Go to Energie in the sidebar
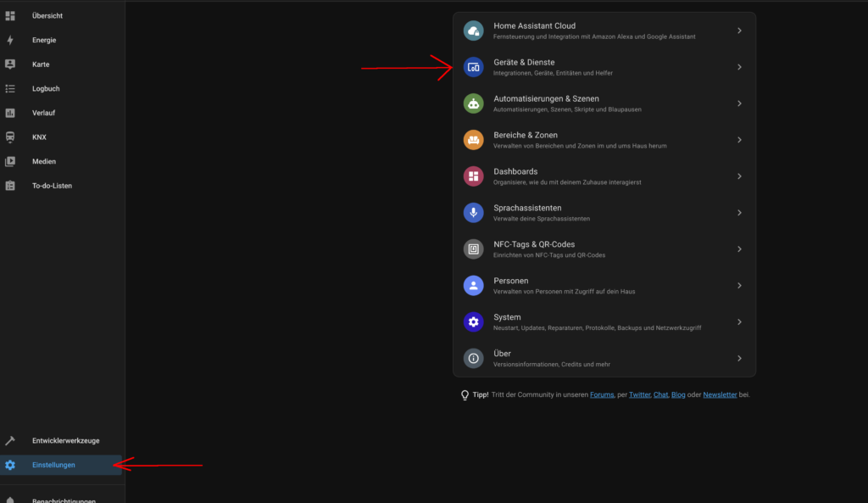 [x=61, y=40]
